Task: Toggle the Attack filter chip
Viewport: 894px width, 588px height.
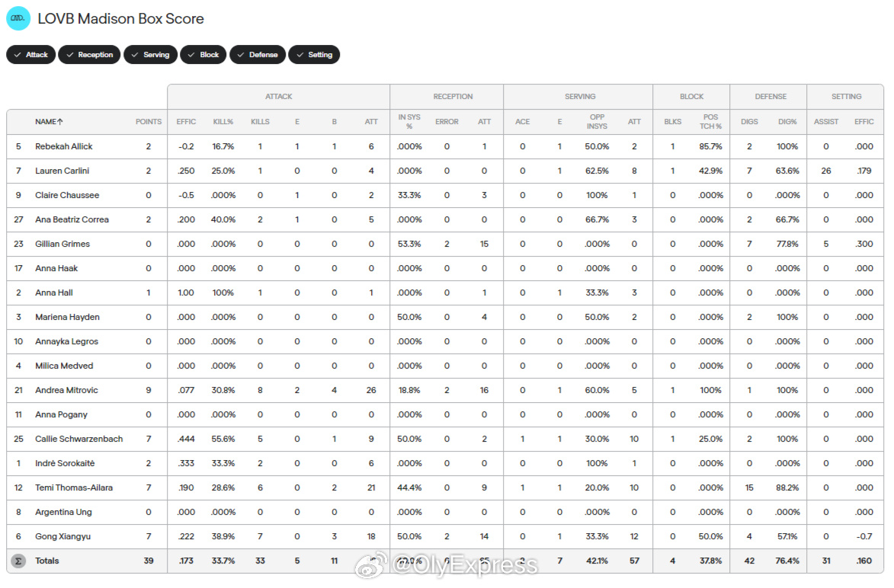Action: pyautogui.click(x=30, y=55)
